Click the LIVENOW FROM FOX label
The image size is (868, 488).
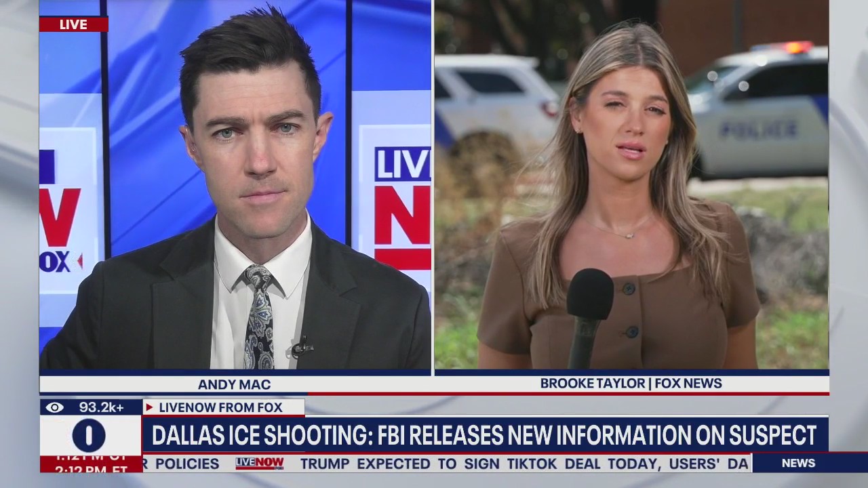pyautogui.click(x=220, y=407)
